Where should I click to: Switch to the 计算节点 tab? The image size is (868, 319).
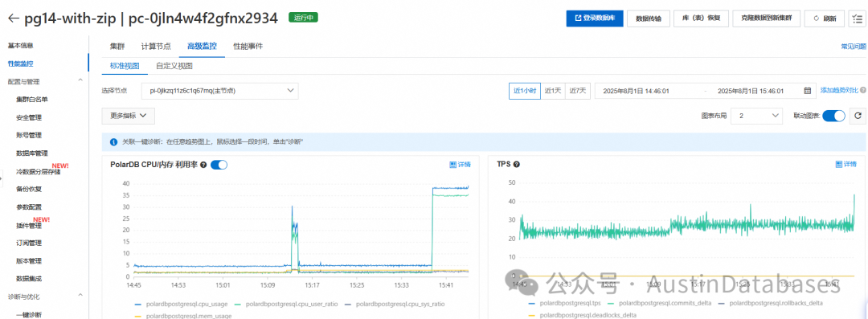pos(156,46)
